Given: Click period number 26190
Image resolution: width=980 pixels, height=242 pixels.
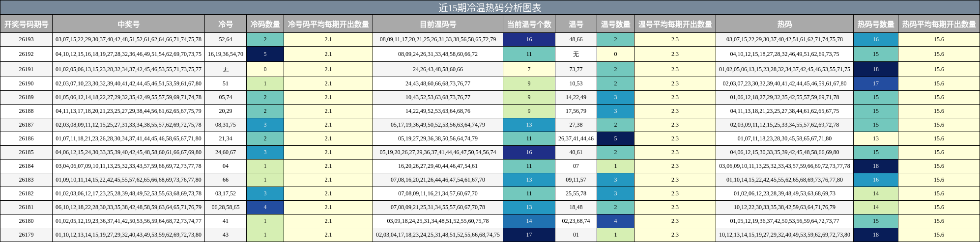Looking at the screenshot, I should pyautogui.click(x=26, y=83).
